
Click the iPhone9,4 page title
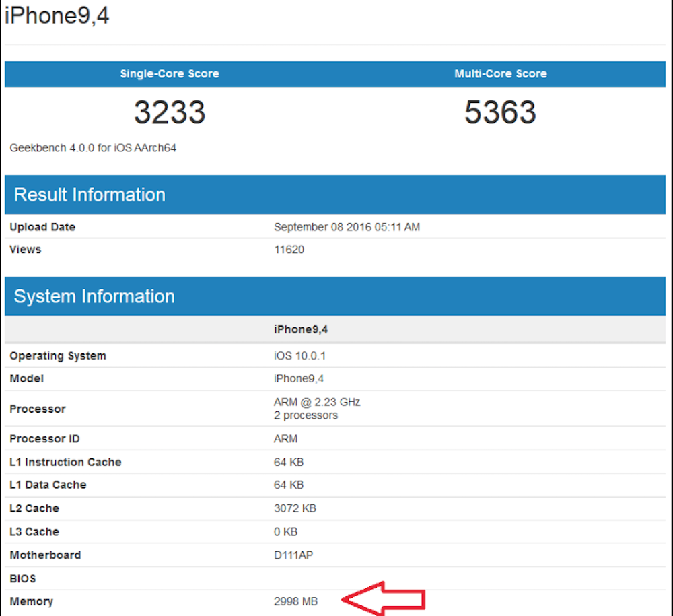pyautogui.click(x=57, y=16)
